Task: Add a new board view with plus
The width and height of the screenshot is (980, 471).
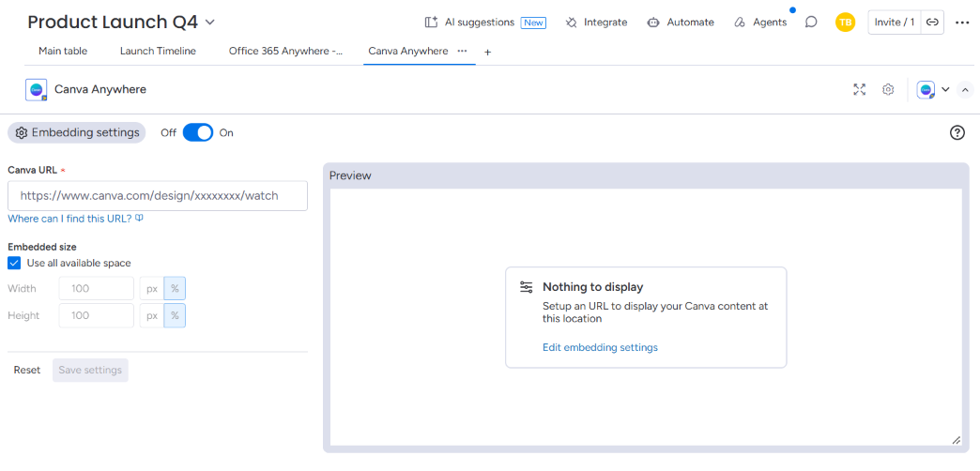Action: [x=487, y=53]
